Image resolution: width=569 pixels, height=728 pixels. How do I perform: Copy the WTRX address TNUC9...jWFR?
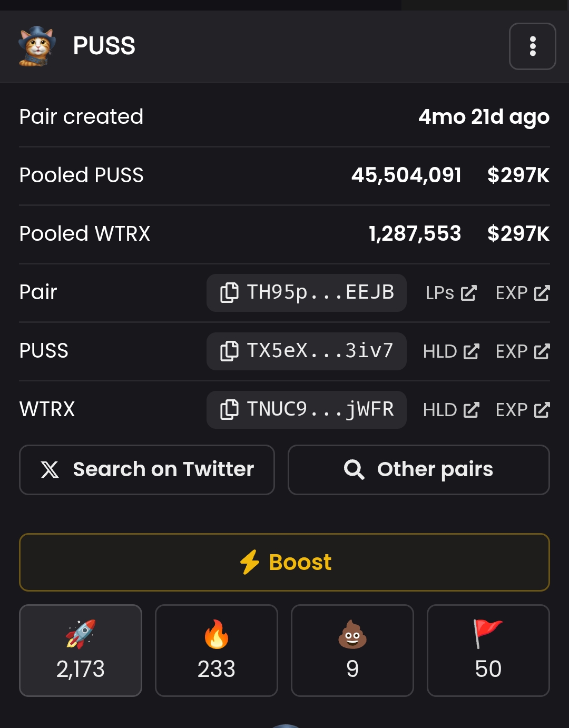point(306,409)
